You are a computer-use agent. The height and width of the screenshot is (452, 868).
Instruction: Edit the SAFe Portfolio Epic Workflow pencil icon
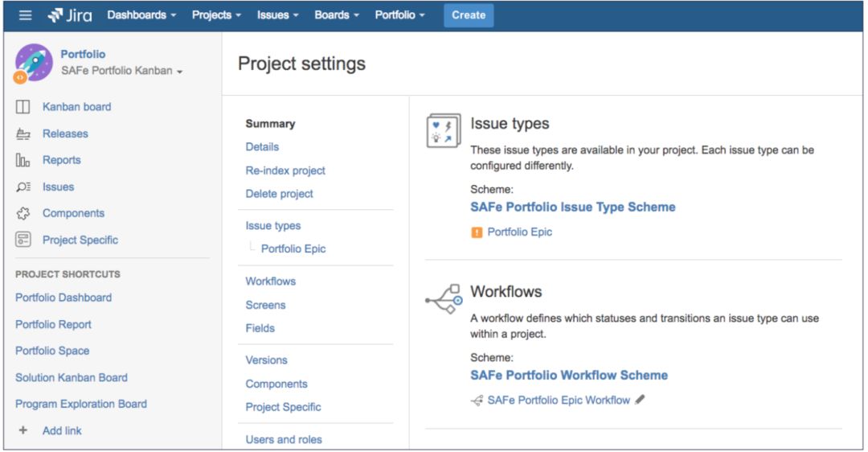[x=640, y=400]
